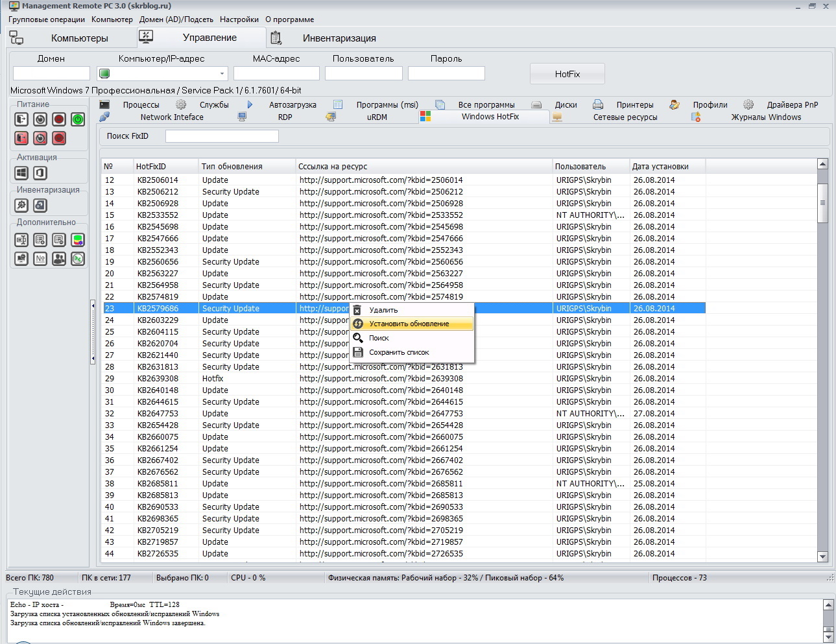836x644 pixels.
Task: Click the green computer icon in address combo
Action: pos(104,73)
